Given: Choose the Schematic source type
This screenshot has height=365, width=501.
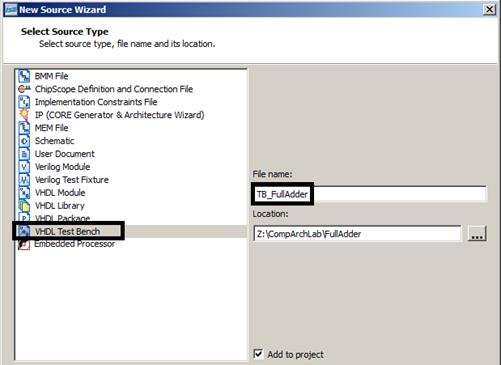Looking at the screenshot, I should pos(54,141).
